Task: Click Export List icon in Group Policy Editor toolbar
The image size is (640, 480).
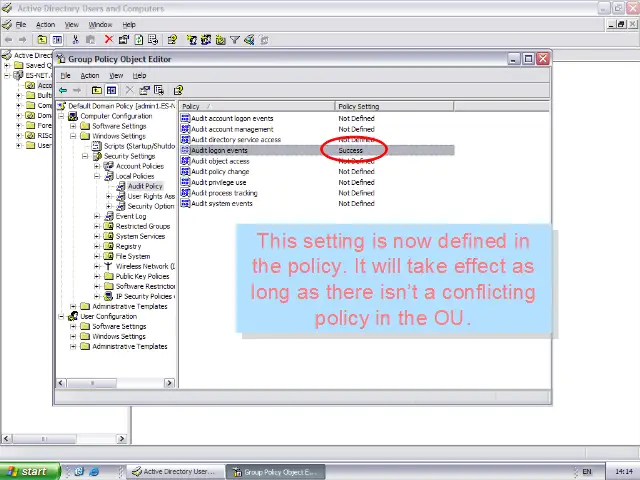Action: (x=159, y=90)
